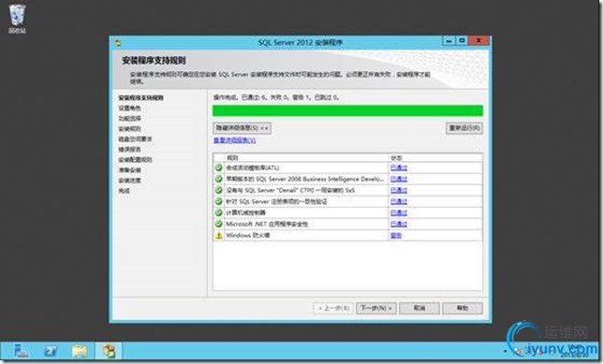The height and width of the screenshot is (364, 603).
Task: Select 功能选择 step in sidebar
Action: 129,119
